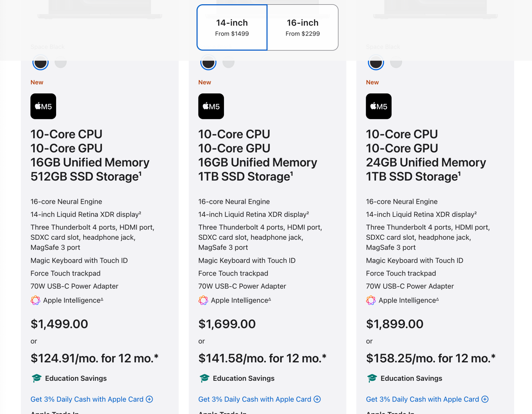
Task: Expand Daily Cash info on $1,499 model
Action: (149, 399)
